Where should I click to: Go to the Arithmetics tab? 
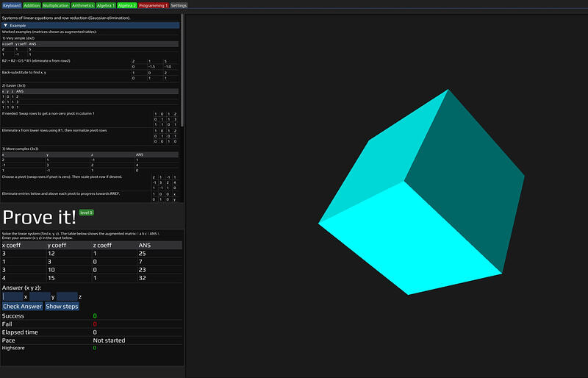tap(82, 6)
